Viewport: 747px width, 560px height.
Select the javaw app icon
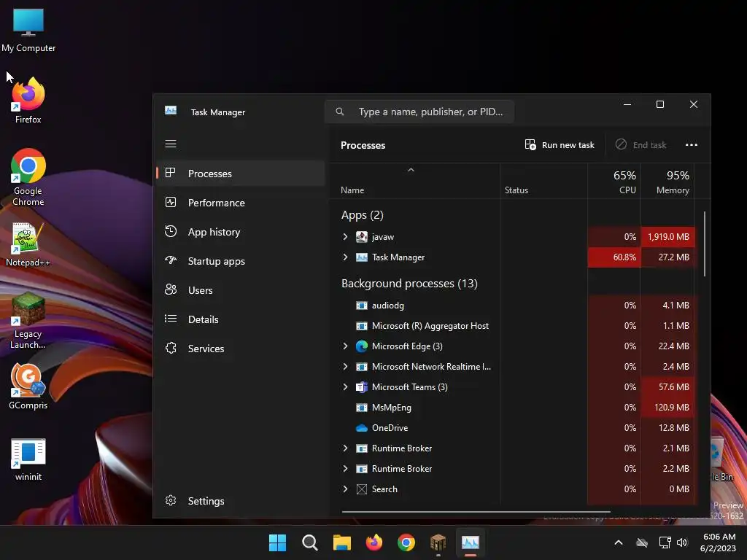point(362,237)
